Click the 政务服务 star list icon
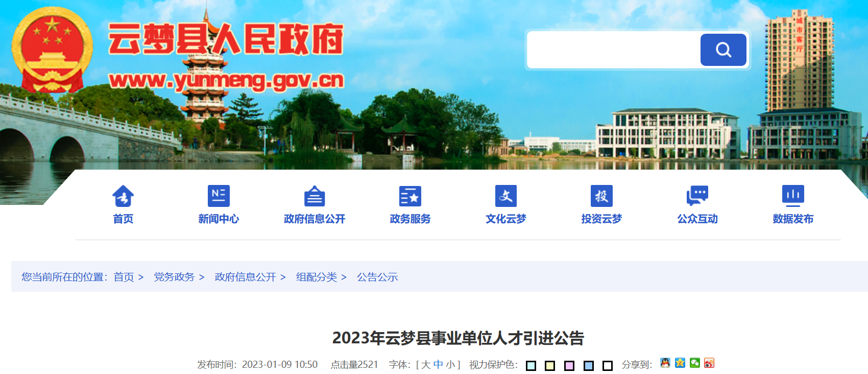The height and width of the screenshot is (374, 868). point(410,196)
